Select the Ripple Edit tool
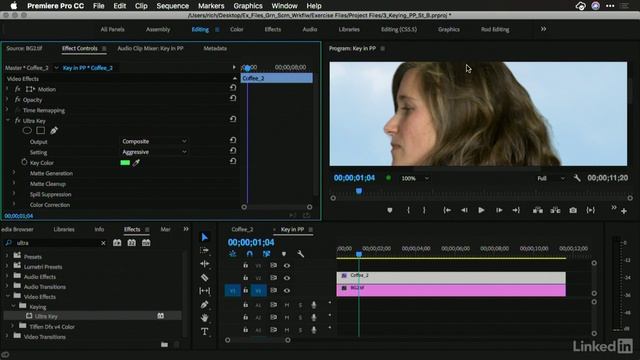This screenshot has height=360, width=640. point(204,264)
